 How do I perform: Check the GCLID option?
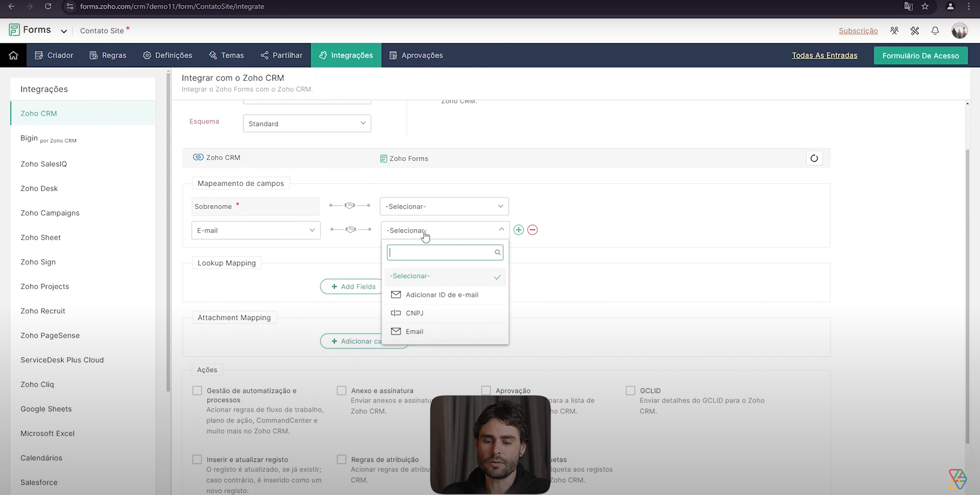[630, 391]
